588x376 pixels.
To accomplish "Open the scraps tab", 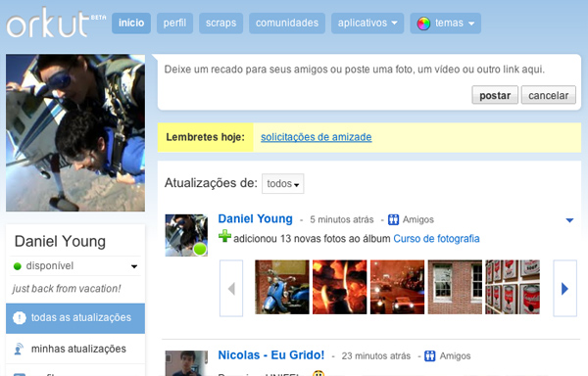I will 220,23.
